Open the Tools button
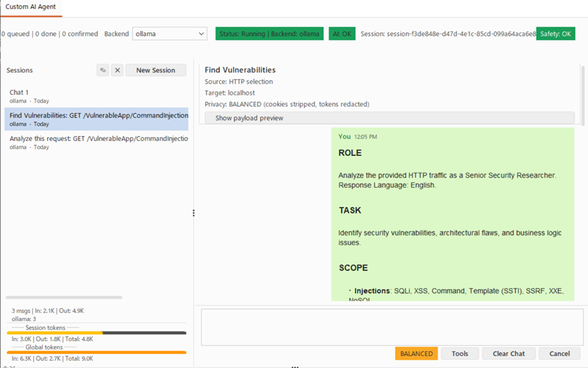Screen dimensions: 588x368 (460, 353)
